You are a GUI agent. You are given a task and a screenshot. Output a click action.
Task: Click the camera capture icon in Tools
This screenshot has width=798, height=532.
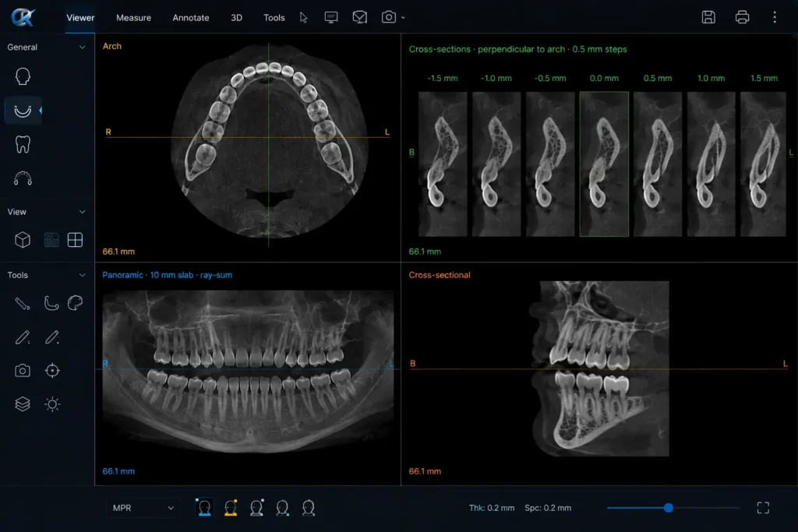coord(23,371)
